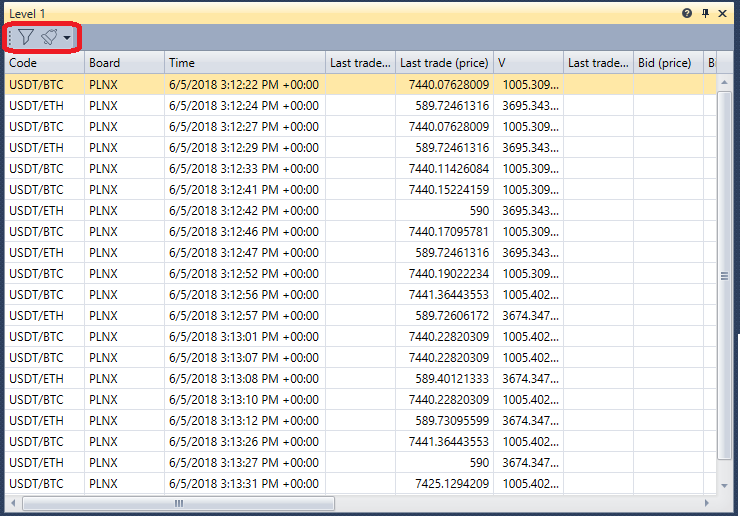Sort by Last trade (price) column
The image size is (740, 516).
tap(445, 63)
